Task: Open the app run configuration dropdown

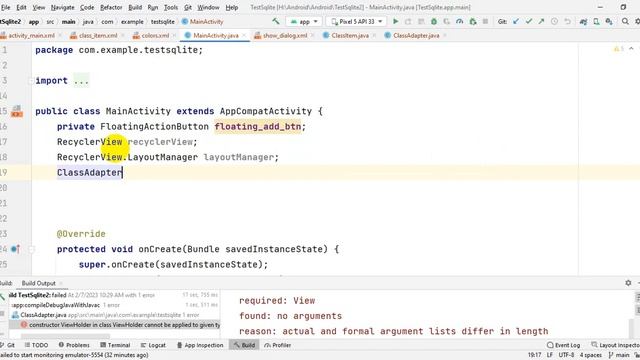Action: click(304, 21)
